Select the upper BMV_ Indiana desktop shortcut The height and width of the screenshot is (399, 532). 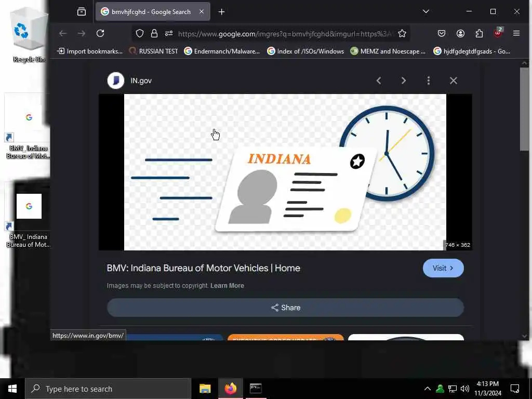pos(28,126)
